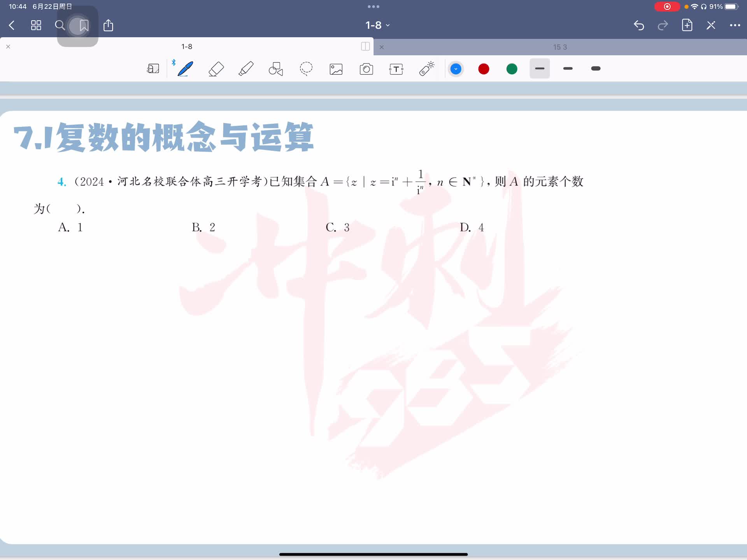Open blue pen color options

(x=456, y=69)
